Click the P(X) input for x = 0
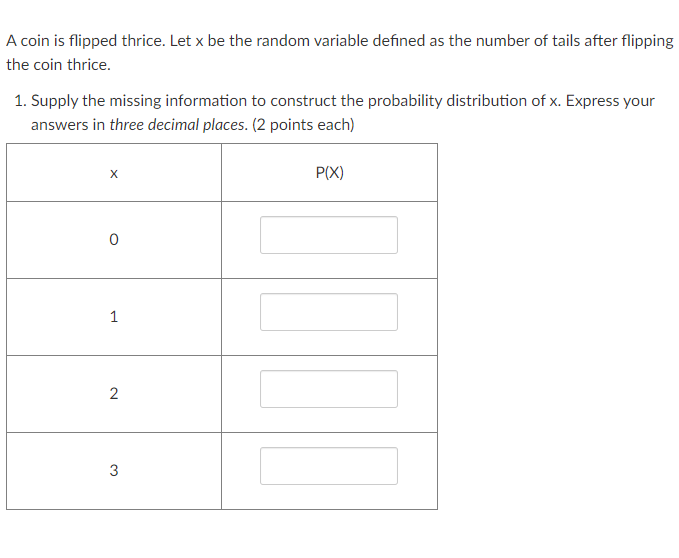The width and height of the screenshot is (679, 558). [x=329, y=235]
